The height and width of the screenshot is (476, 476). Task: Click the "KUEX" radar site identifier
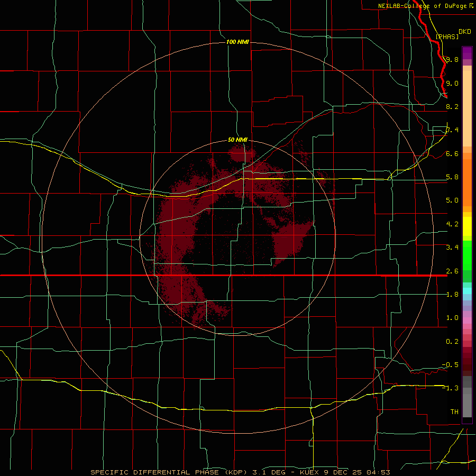[x=309, y=472]
